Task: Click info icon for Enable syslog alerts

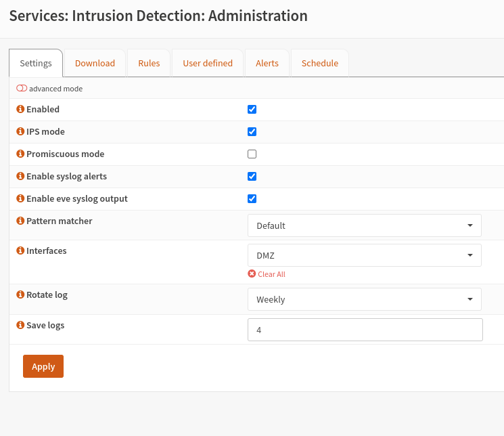Action: 20,176
